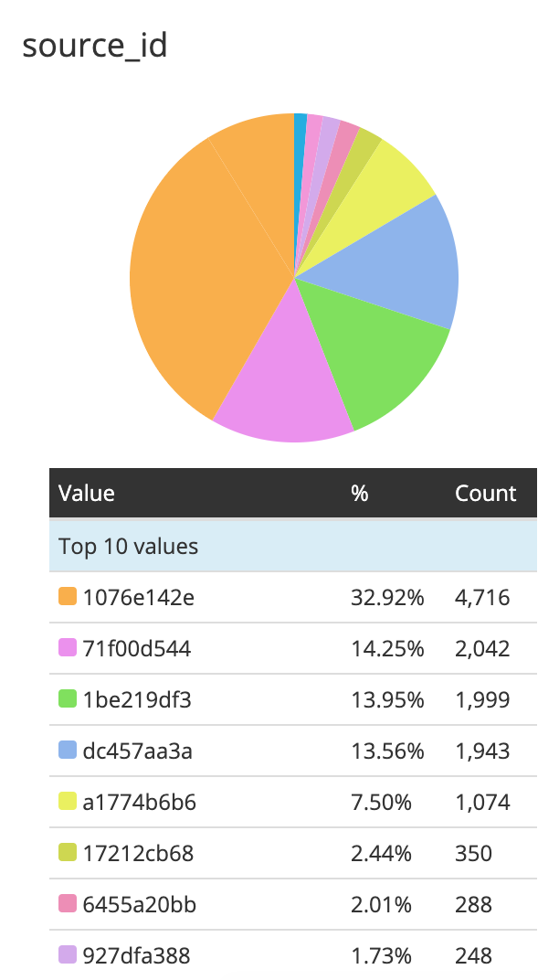Screen dimensions: 559x980
Task: Click the source_id heading
Action: coord(95,46)
